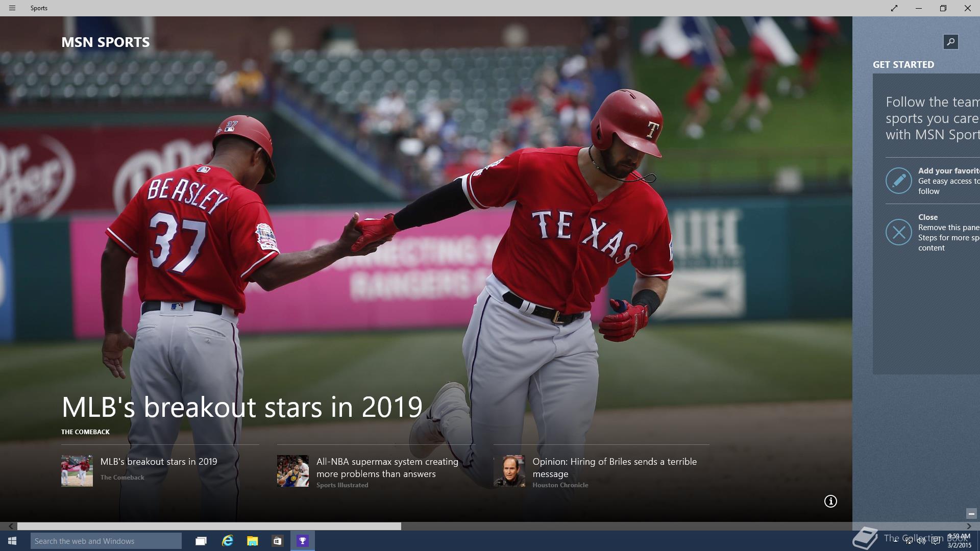Read Opinion: Hiring of Briles article

point(615,468)
